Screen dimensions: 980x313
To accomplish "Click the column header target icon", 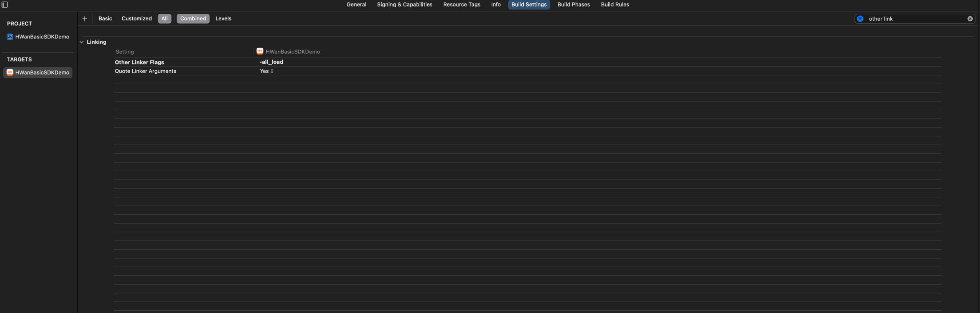I will (x=260, y=51).
